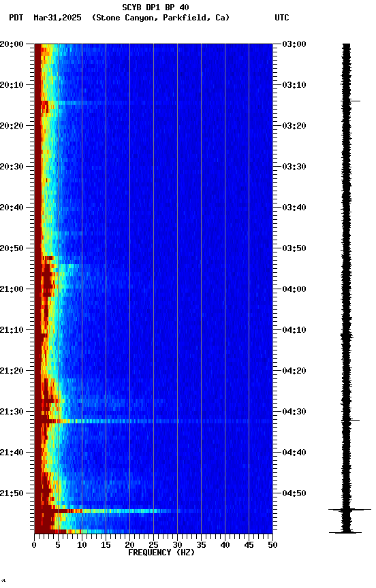Click the 5 Hz frequency axis label

point(58,545)
